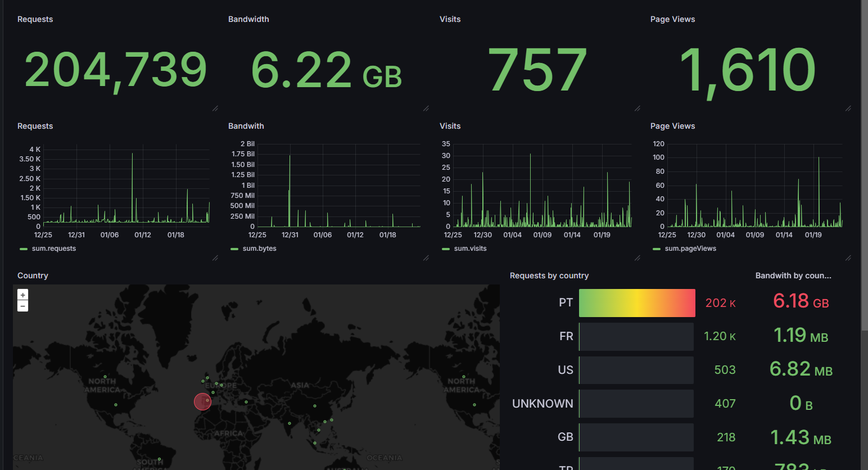Open the Visits panel title menu
Image resolution: width=868 pixels, height=470 pixels.
(x=450, y=19)
